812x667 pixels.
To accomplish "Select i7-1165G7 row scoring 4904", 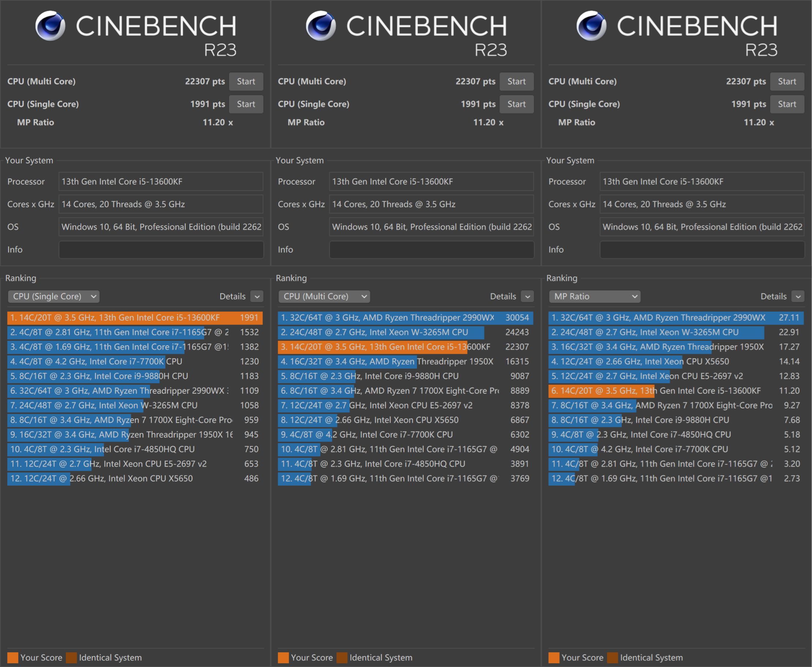I will pyautogui.click(x=405, y=449).
